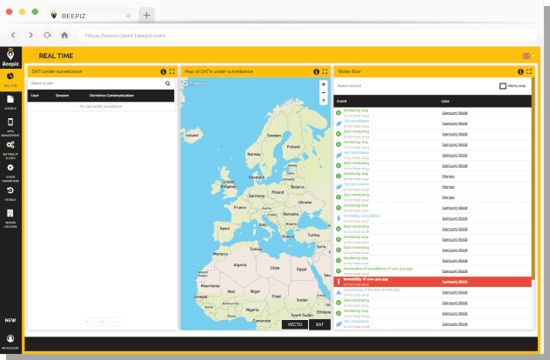Click the search magnifier in user panel
The image size is (550, 360).
pyautogui.click(x=168, y=84)
